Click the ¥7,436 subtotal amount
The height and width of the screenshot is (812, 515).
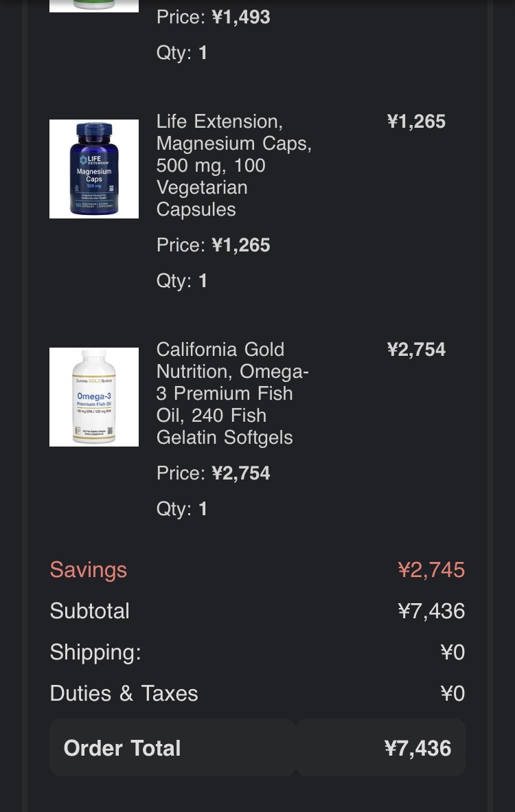[431, 611]
